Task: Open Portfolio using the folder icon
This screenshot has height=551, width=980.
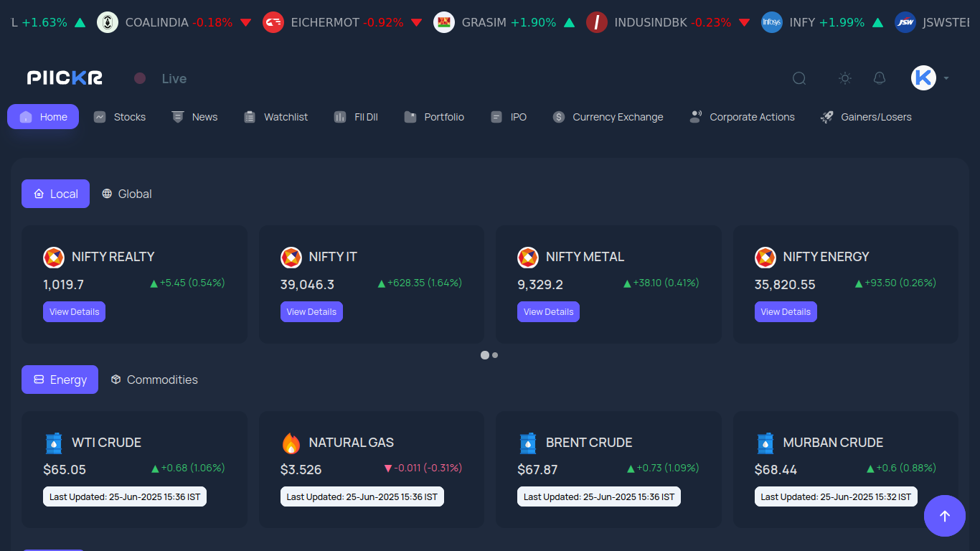Action: [410, 116]
